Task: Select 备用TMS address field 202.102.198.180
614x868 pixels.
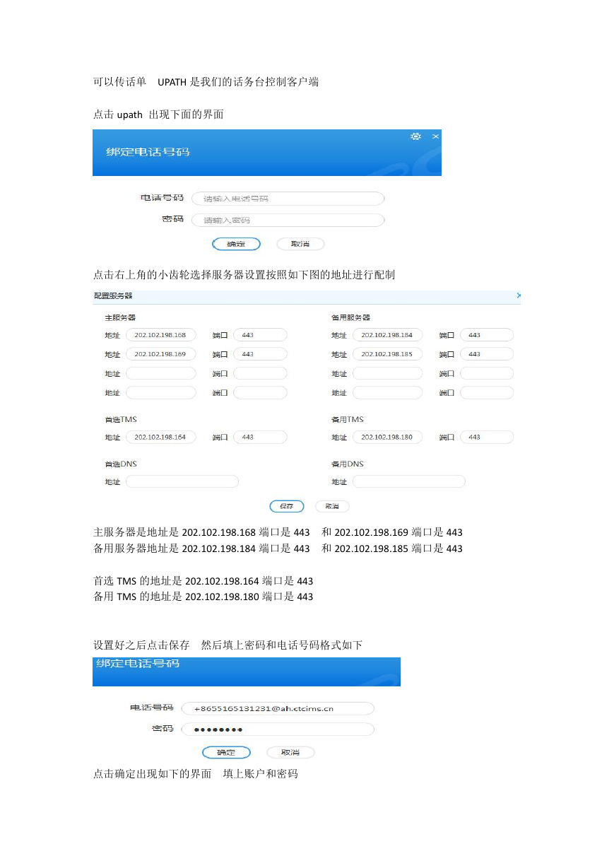Action: point(388,438)
